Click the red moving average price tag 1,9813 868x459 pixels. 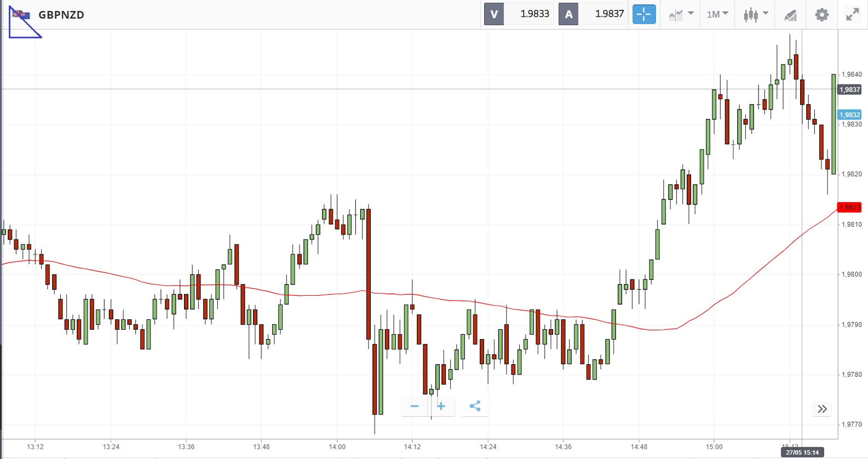click(x=849, y=207)
